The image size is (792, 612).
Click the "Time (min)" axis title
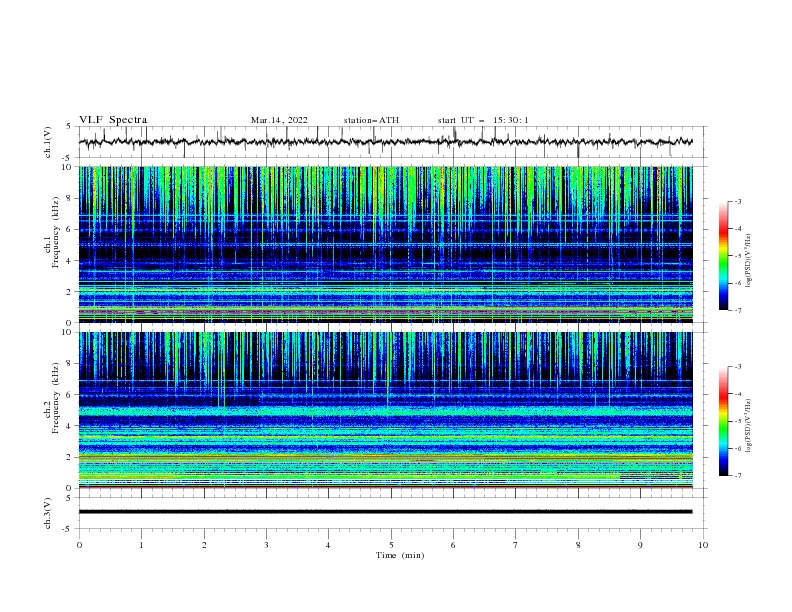tap(400, 555)
